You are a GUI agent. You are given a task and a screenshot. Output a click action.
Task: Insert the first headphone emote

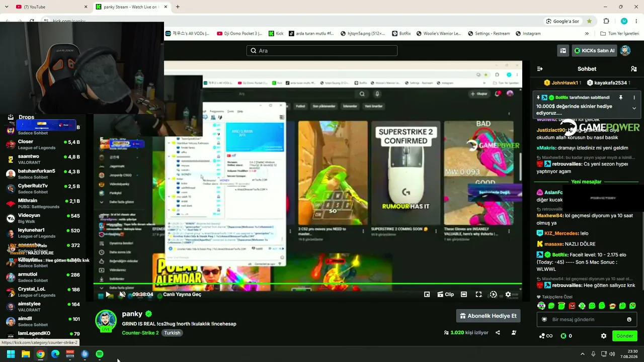541,306
